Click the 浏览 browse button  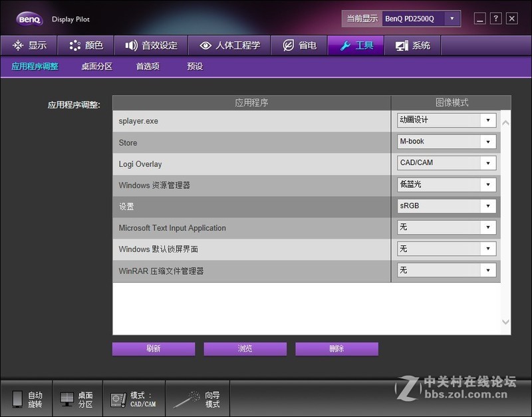point(245,348)
